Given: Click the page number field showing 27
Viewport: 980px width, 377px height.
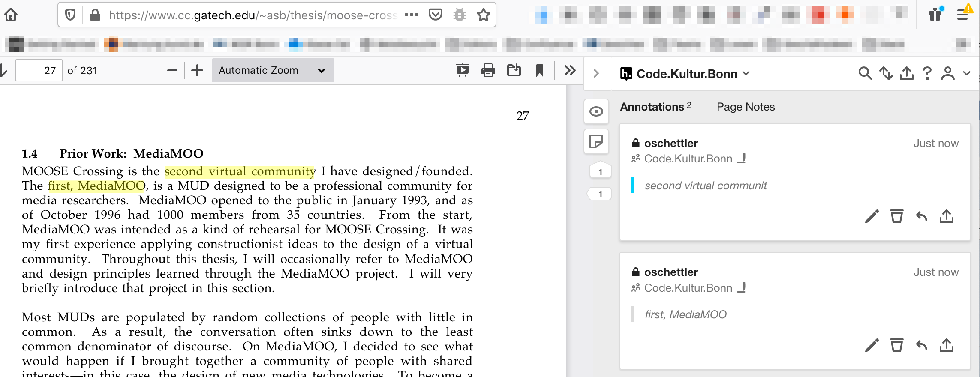Looking at the screenshot, I should tap(39, 70).
